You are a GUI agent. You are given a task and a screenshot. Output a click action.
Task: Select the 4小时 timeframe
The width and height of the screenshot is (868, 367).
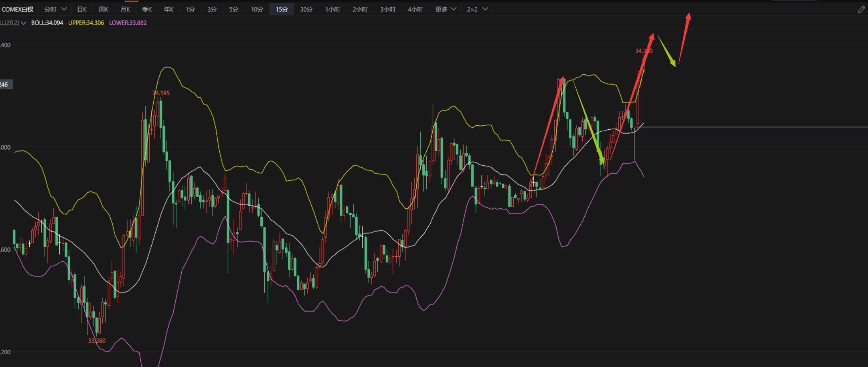coord(416,9)
